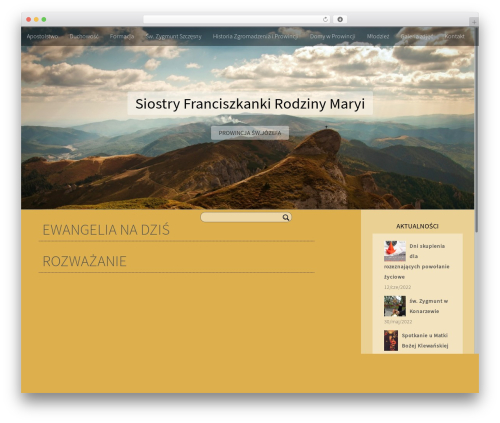Open Historia Zgromadzenia i Prowincji menu

[255, 36]
